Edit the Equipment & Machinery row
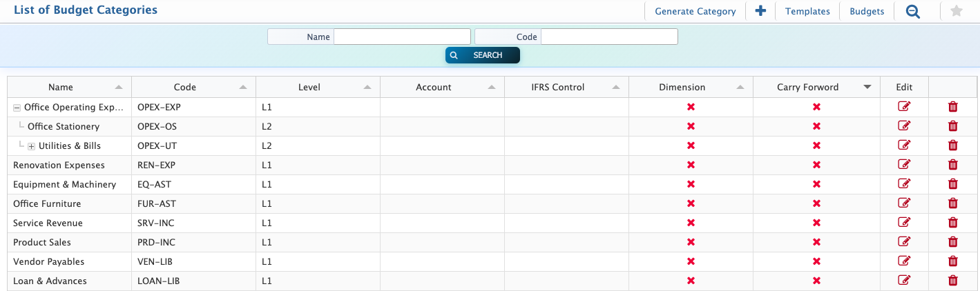This screenshot has width=980, height=291. (903, 184)
